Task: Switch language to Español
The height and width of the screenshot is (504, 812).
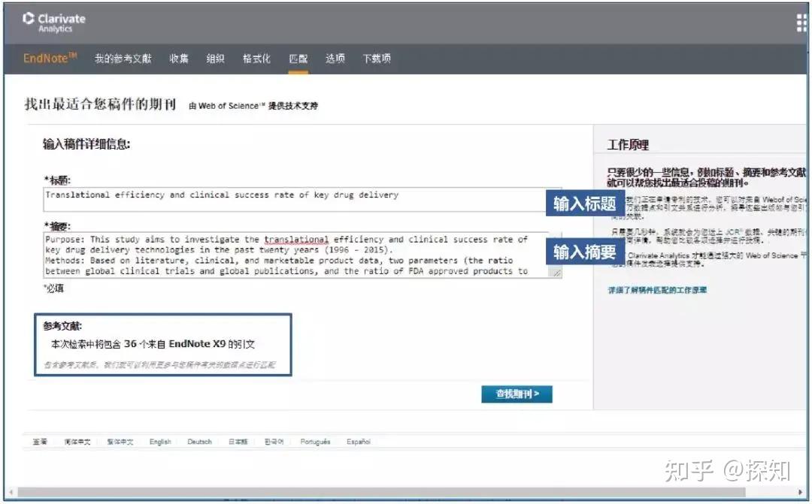Action: tap(359, 442)
